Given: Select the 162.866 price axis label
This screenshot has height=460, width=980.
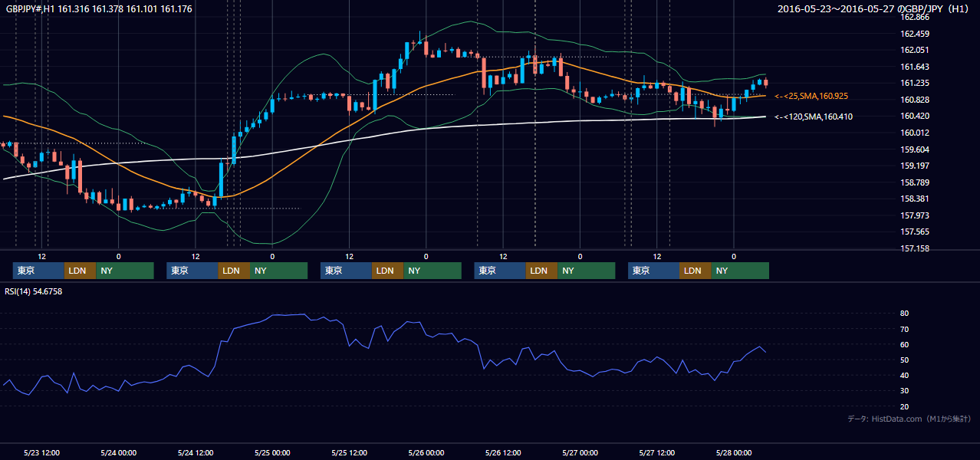Looking at the screenshot, I should tap(915, 17).
